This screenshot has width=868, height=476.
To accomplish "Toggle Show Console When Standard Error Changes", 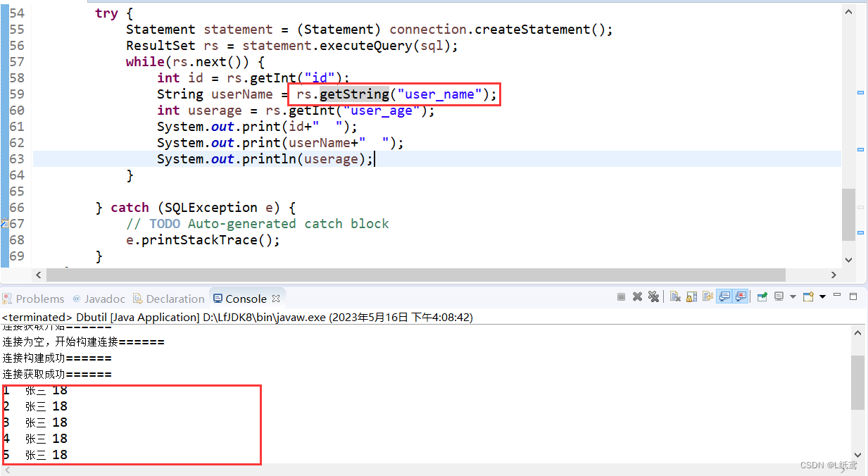I will (x=740, y=296).
